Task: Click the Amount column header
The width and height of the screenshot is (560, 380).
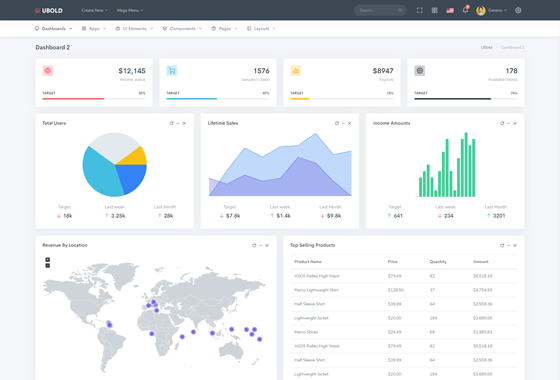Action: coord(481,262)
